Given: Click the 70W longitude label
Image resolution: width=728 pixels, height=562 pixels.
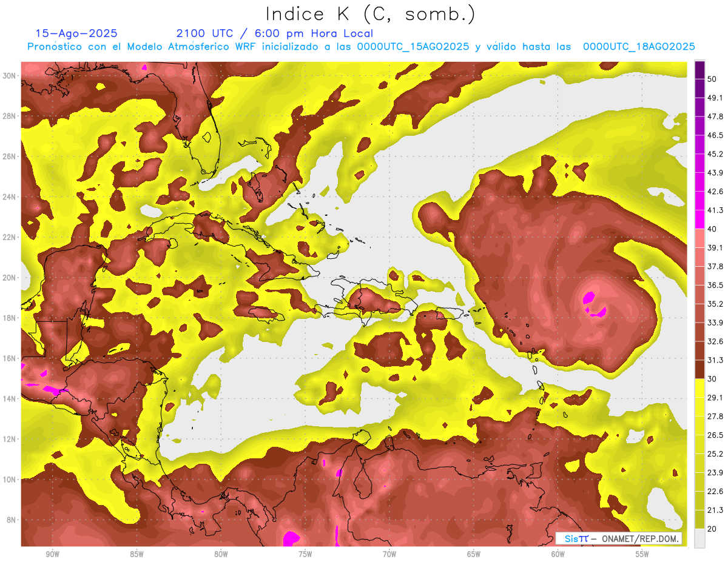Looking at the screenshot, I should 389,554.
